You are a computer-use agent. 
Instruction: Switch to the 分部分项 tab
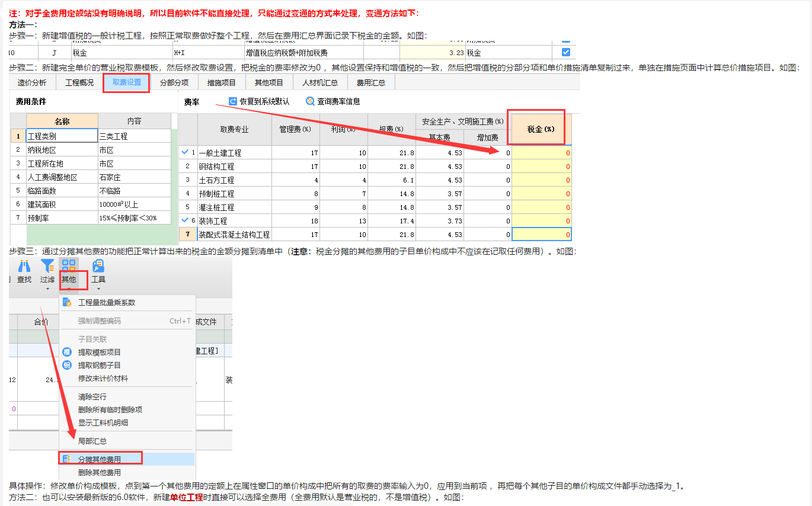[174, 82]
